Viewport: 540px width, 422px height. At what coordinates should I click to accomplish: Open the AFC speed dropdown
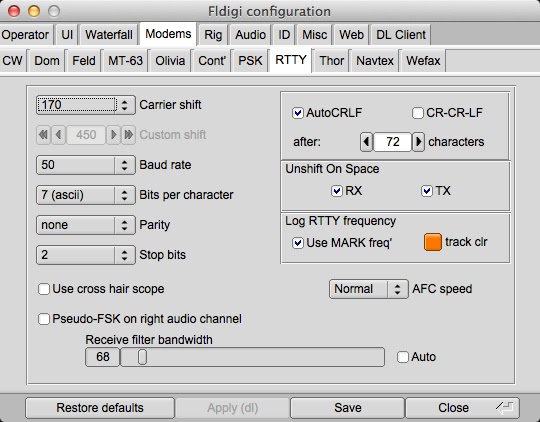[368, 289]
